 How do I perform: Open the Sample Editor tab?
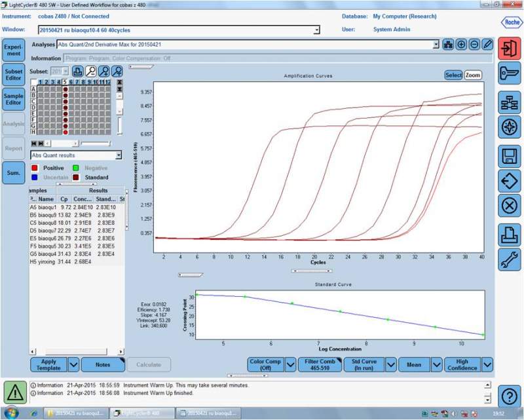[x=13, y=100]
